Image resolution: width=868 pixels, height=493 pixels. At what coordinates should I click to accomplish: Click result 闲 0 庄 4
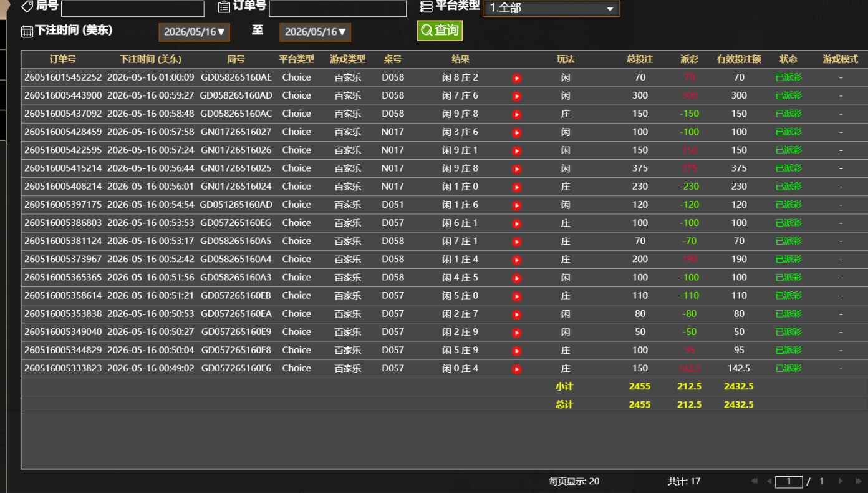click(x=460, y=368)
